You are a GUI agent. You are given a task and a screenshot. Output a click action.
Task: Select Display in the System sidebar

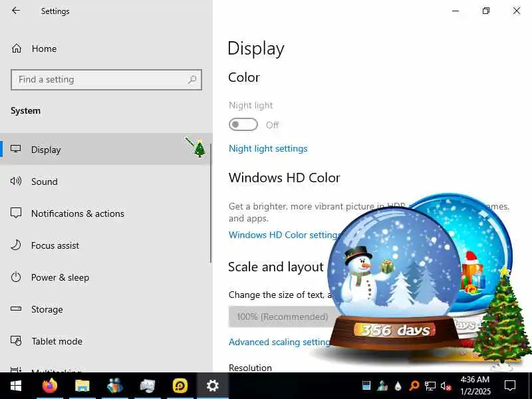tap(106, 149)
